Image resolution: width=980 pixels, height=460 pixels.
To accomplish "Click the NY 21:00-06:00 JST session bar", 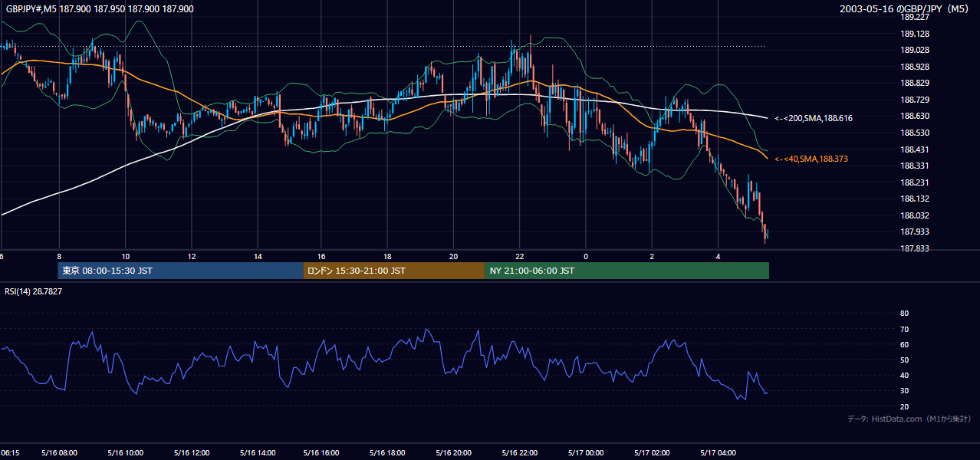I will click(626, 271).
